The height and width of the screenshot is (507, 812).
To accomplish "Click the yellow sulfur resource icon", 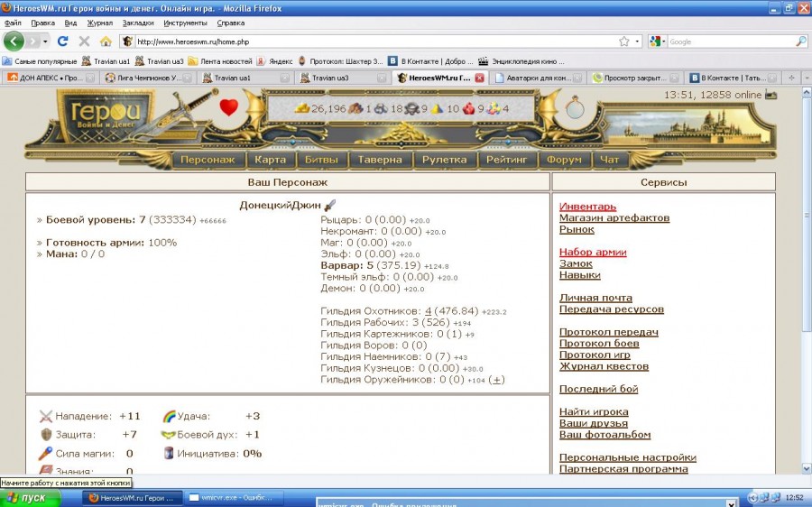I will tap(438, 108).
